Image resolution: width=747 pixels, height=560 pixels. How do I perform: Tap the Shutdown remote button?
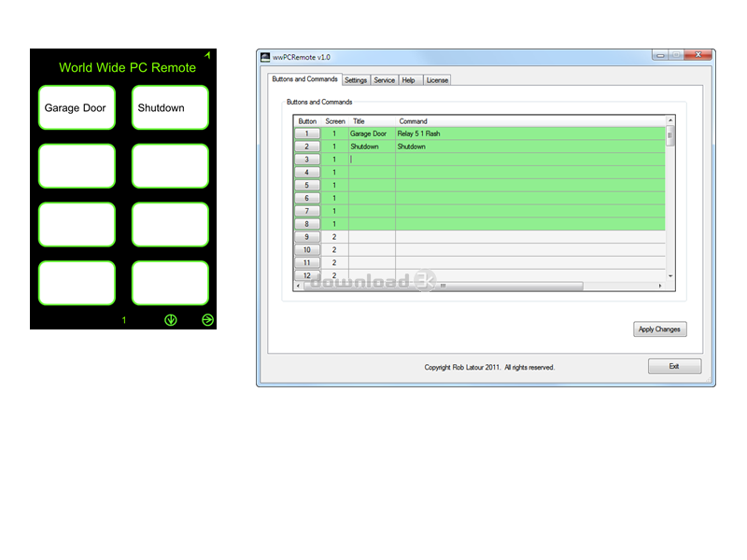[x=170, y=107]
